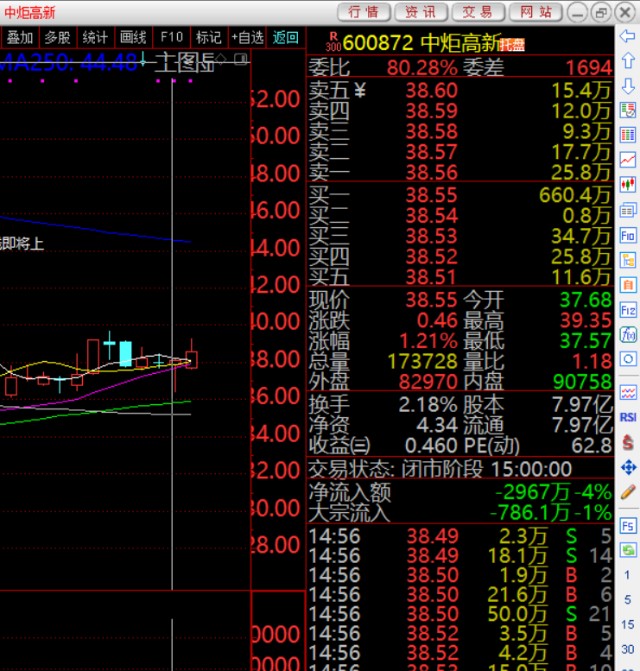
Task: Click the 卖一 price 38.56
Action: (431, 173)
